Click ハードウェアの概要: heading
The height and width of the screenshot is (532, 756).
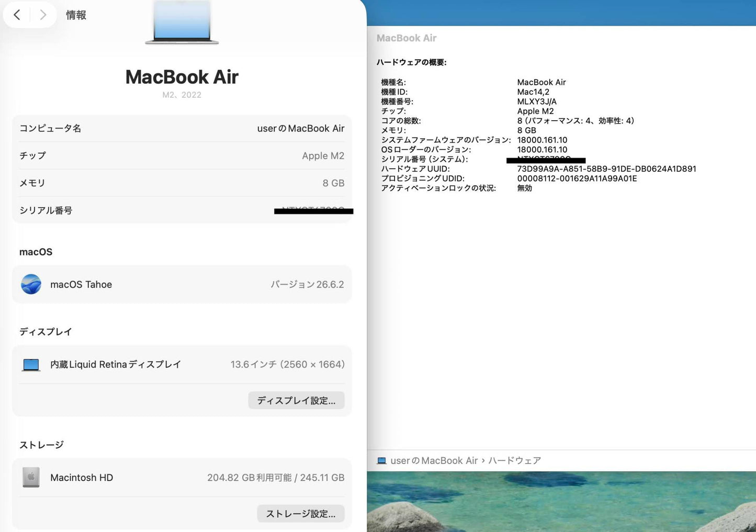point(412,62)
